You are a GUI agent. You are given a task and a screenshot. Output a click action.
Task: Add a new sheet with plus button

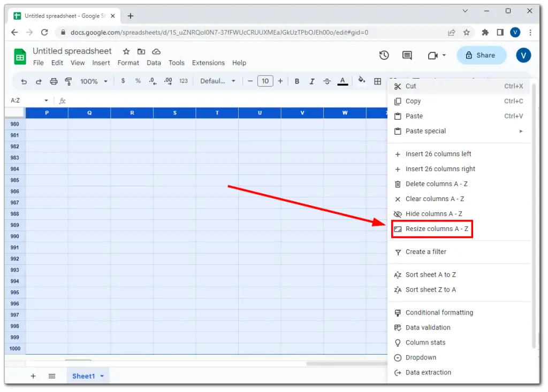coord(33,376)
